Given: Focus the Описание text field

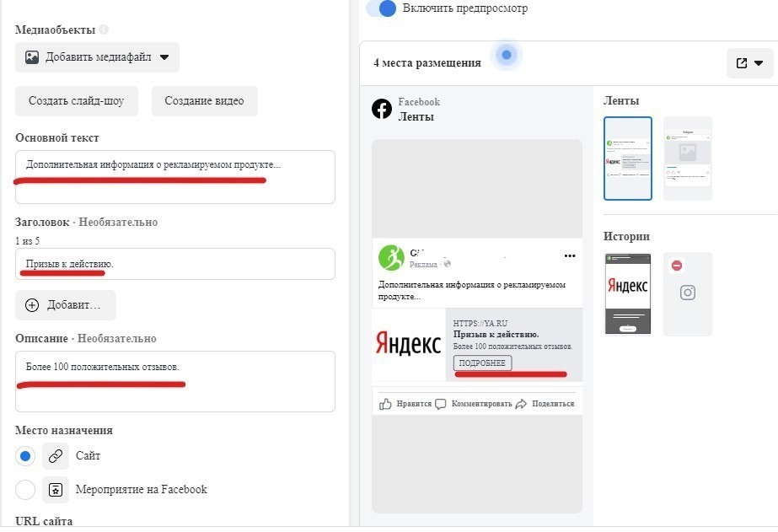Looking at the screenshot, I should point(175,381).
